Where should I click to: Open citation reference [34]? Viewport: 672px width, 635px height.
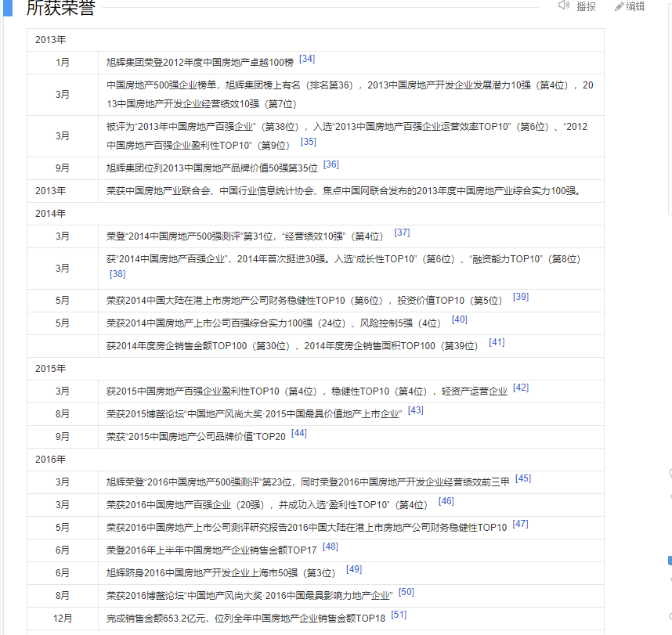coord(307,59)
